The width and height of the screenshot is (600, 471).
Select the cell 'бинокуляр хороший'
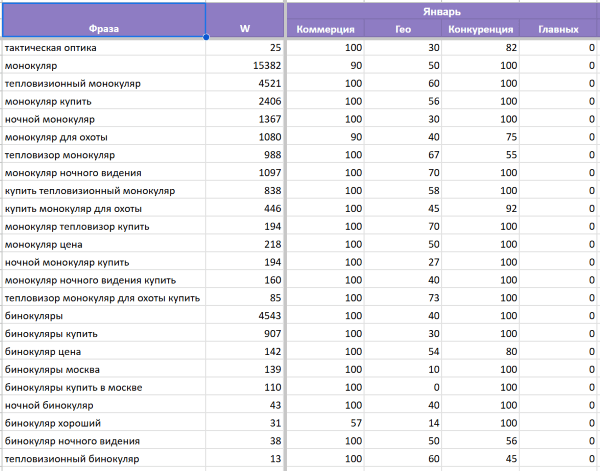104,423
